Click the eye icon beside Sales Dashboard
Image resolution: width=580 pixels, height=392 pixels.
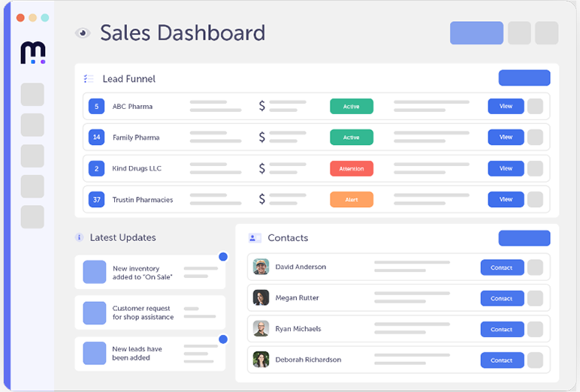(83, 33)
